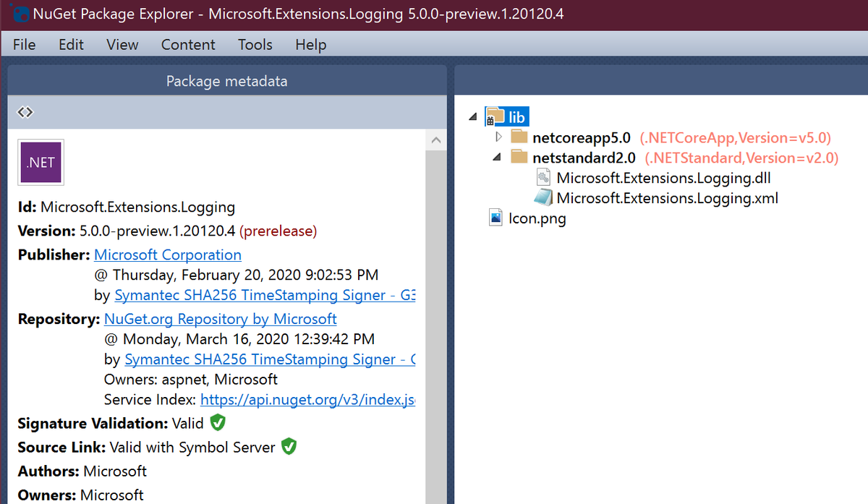Click the red (prerelease) label
The height and width of the screenshot is (504, 868).
[x=278, y=231]
